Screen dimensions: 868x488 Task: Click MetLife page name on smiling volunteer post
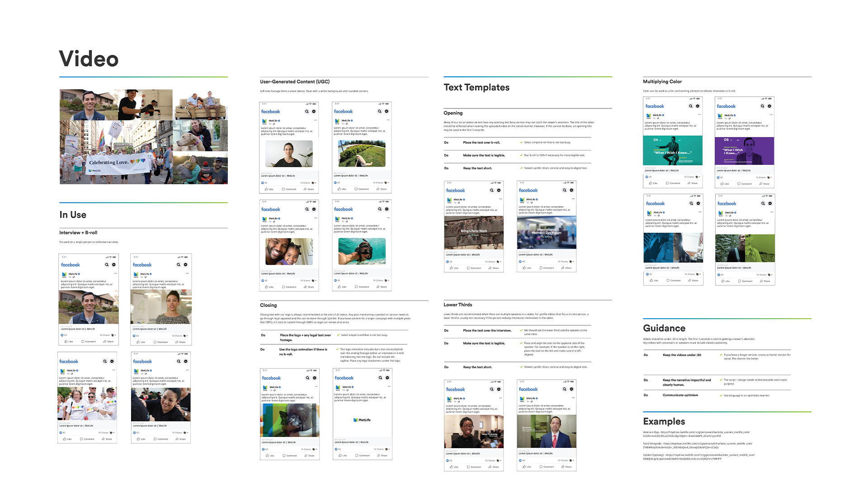click(145, 371)
